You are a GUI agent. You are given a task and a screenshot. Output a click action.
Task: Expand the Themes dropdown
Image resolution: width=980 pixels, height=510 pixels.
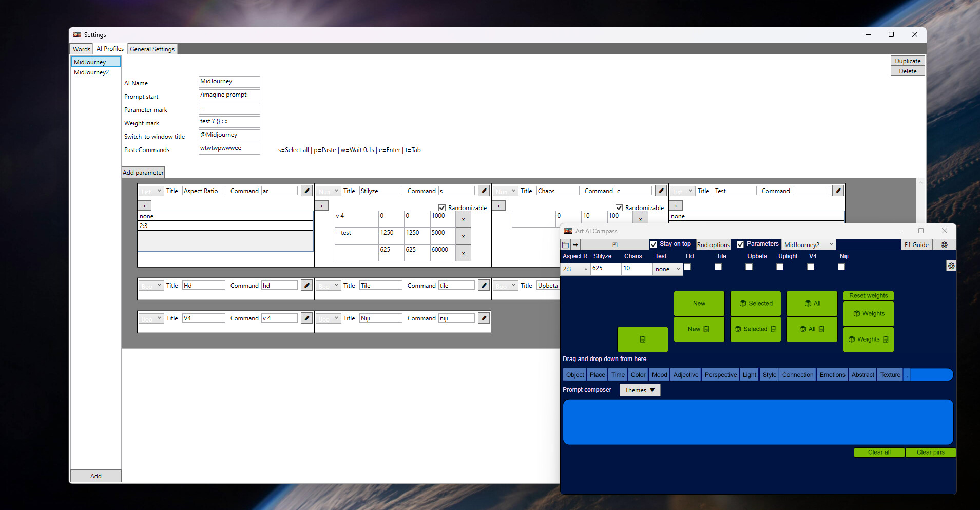pos(640,390)
